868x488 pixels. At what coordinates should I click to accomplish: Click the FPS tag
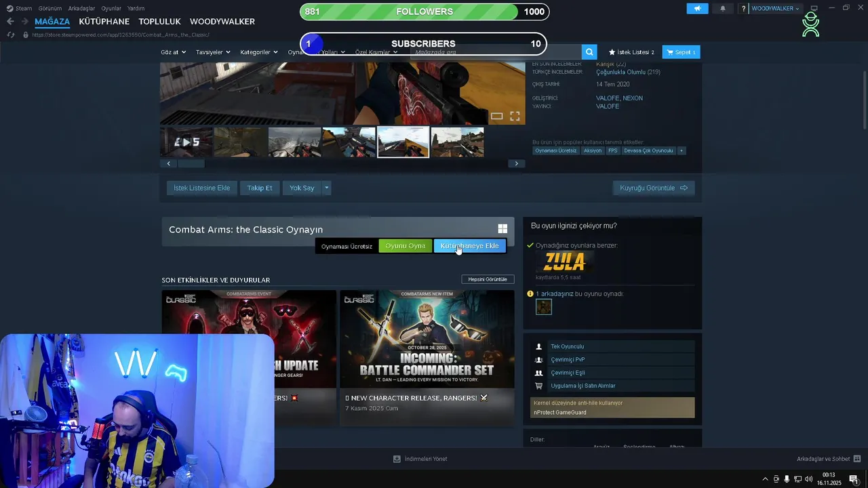613,150
